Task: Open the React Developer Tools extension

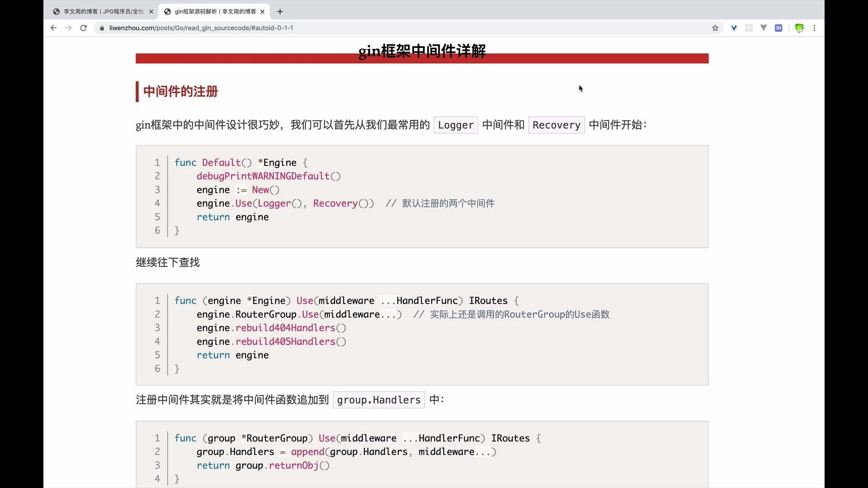Action: pyautogui.click(x=749, y=28)
